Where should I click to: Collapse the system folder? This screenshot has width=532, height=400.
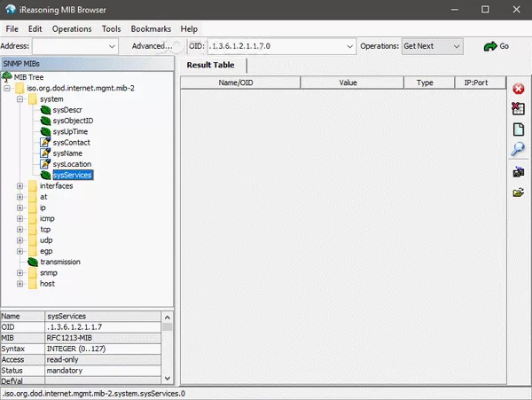[x=20, y=100]
